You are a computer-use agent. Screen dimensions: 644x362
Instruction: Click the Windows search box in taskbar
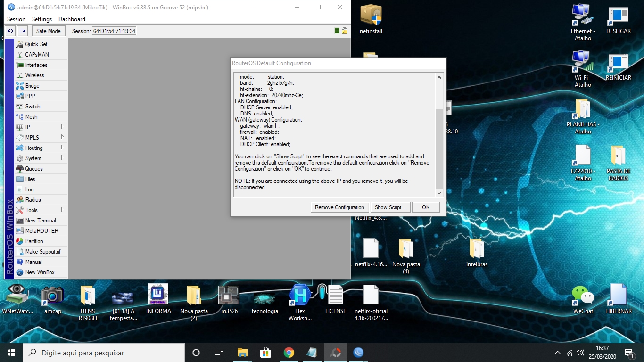(104, 353)
